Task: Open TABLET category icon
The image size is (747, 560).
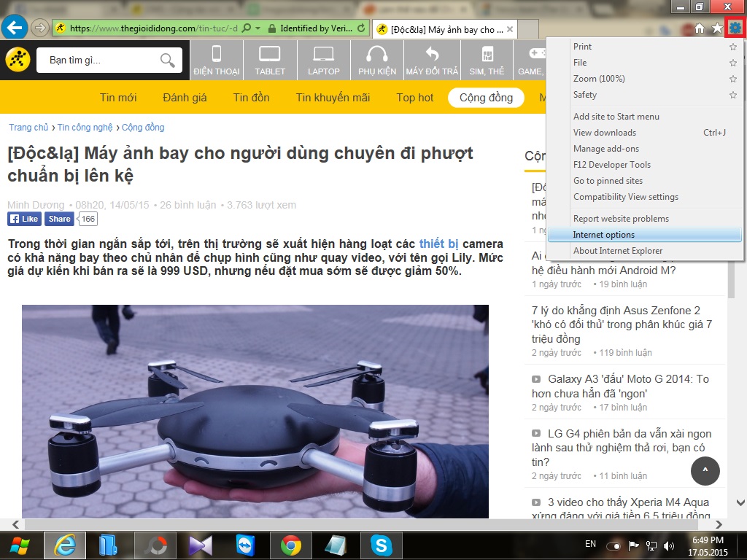Action: [x=270, y=60]
